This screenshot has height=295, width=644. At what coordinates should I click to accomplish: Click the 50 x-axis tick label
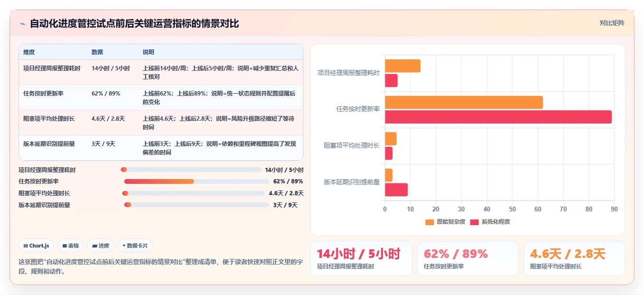tap(512, 209)
